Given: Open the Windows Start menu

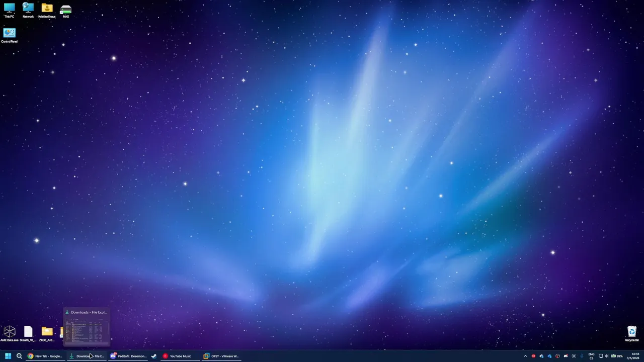Looking at the screenshot, I should click(8, 356).
